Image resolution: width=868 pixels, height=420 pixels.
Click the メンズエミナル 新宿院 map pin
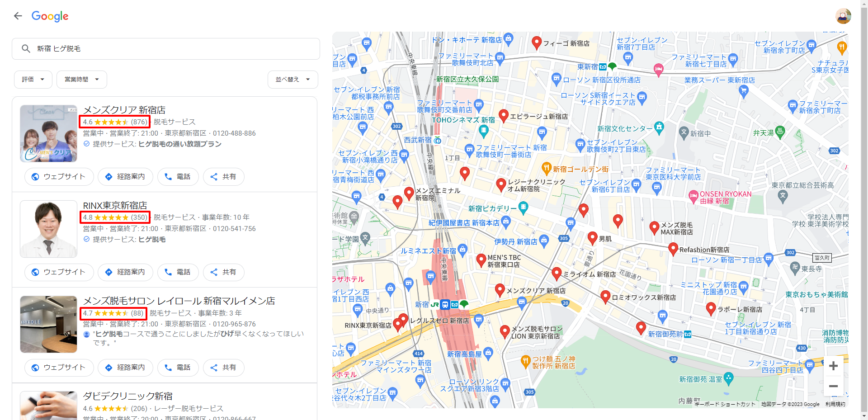coord(409,193)
